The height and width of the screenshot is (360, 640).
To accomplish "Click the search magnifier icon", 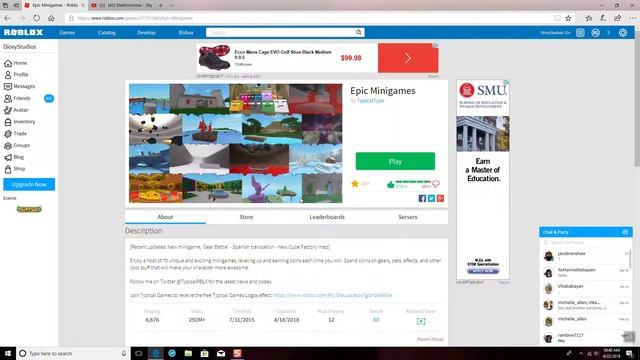I will click(x=358, y=32).
